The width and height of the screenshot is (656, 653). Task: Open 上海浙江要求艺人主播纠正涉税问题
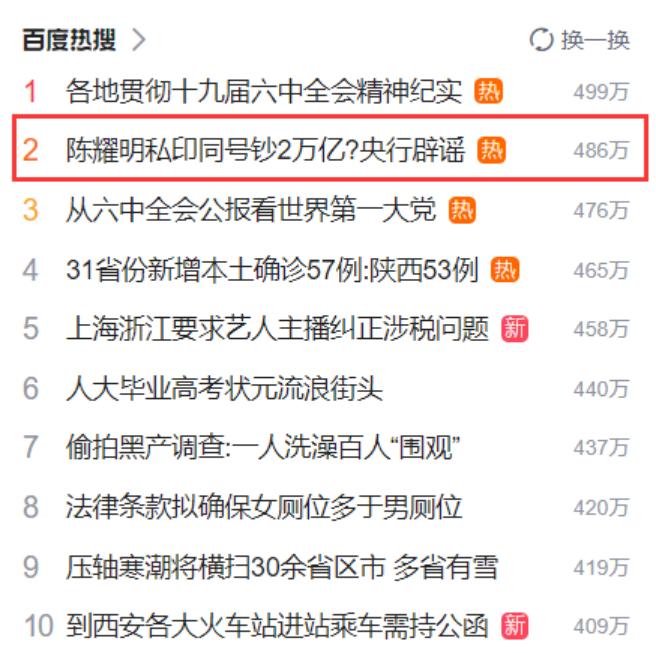[277, 329]
